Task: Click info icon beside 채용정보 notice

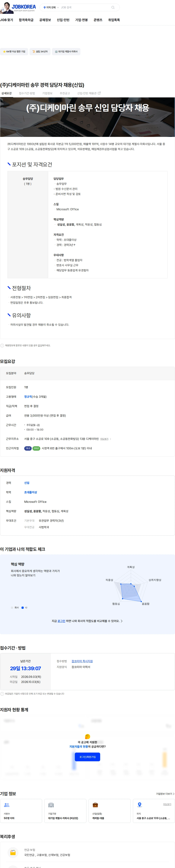Action: [x=2, y=345]
